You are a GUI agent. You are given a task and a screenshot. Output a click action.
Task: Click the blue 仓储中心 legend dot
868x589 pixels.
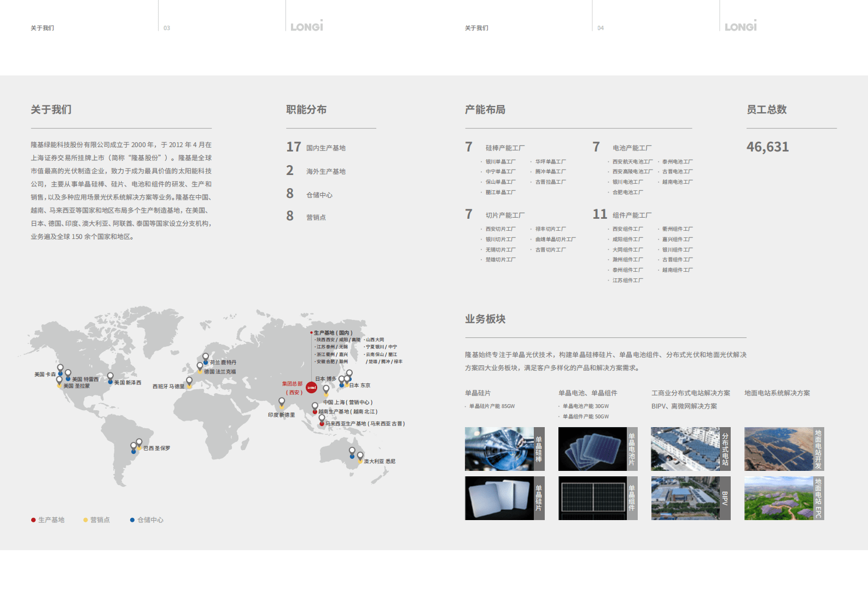coord(132,520)
